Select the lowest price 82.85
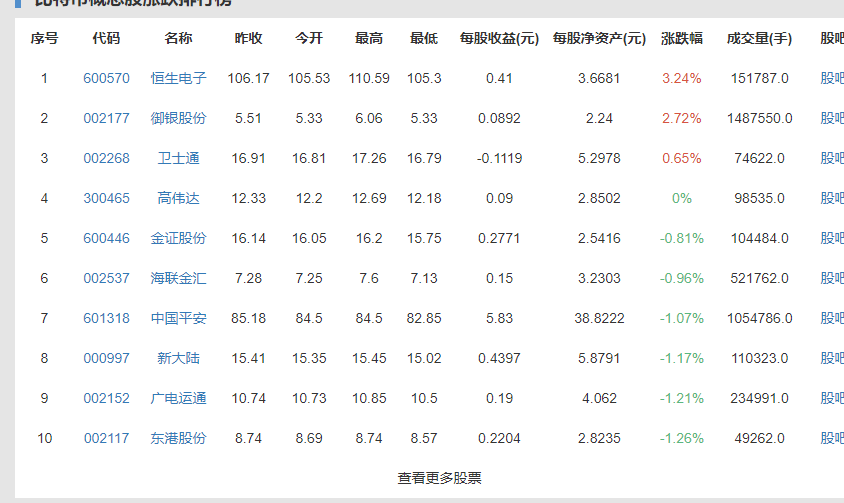 [x=424, y=318]
